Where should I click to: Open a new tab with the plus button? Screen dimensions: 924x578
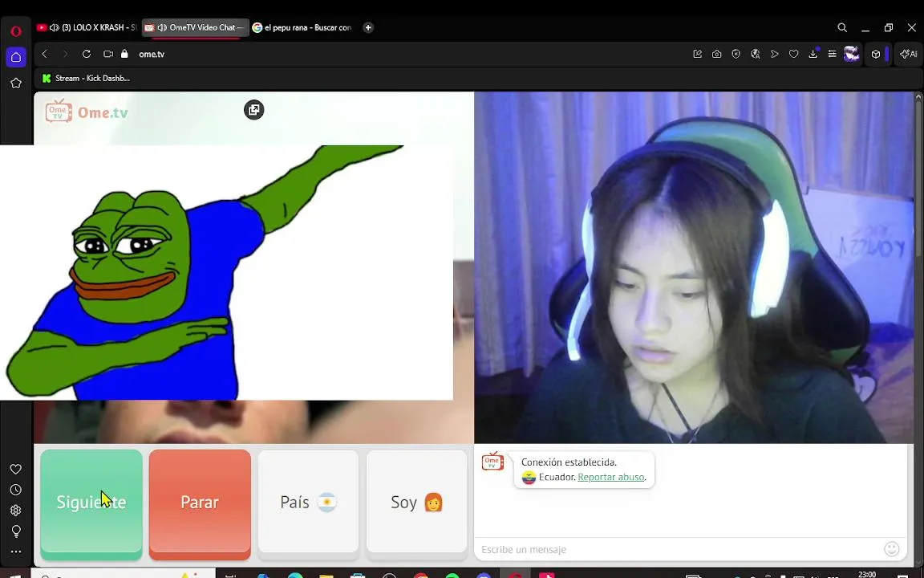click(x=368, y=28)
